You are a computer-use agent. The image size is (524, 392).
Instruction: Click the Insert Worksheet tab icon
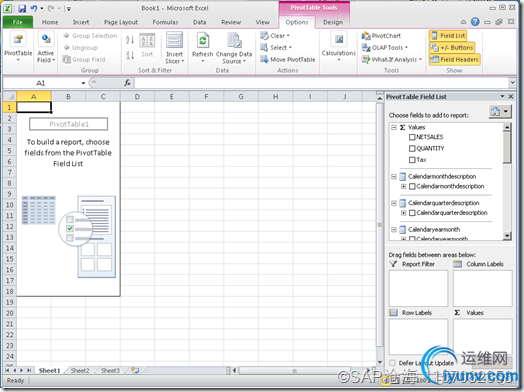[135, 370]
